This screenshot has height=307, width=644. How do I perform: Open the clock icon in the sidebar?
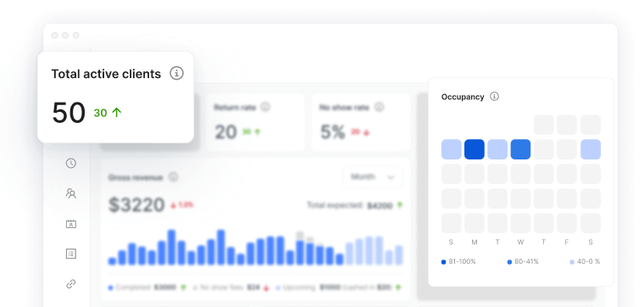(x=71, y=163)
